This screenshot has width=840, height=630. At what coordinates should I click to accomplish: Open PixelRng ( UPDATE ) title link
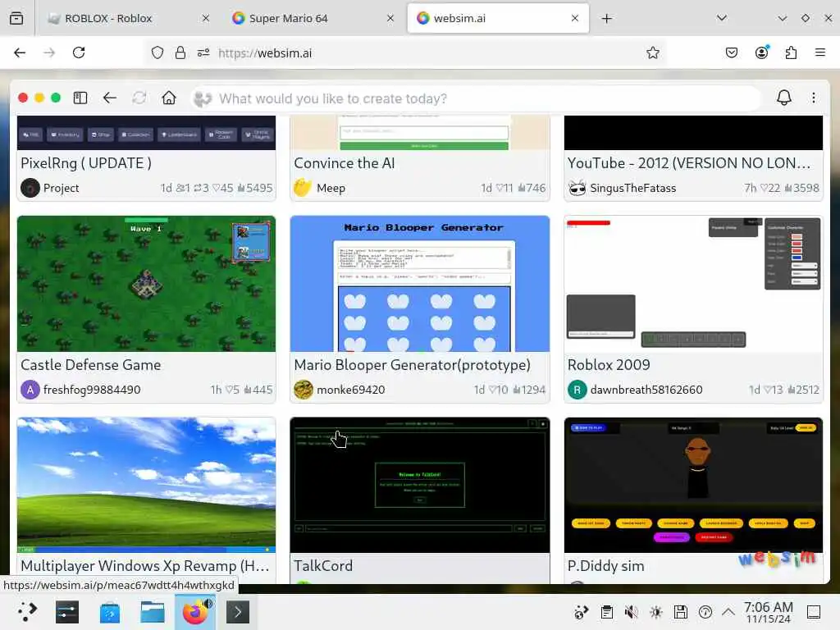click(86, 163)
